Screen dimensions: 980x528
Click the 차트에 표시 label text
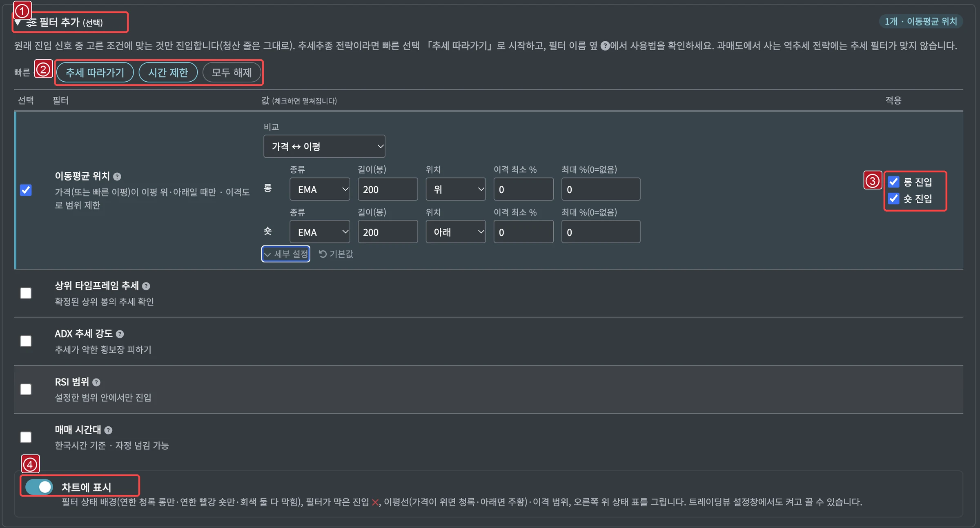pos(86,487)
